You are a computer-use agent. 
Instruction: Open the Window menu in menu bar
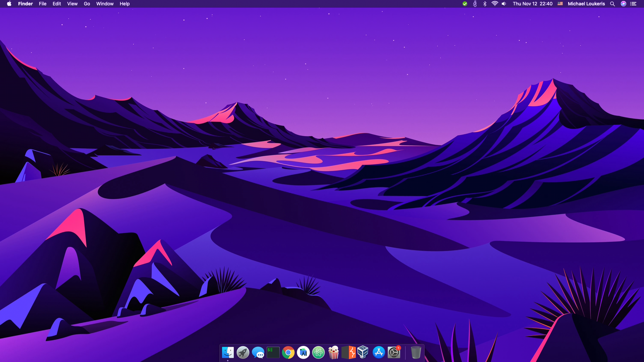(105, 4)
